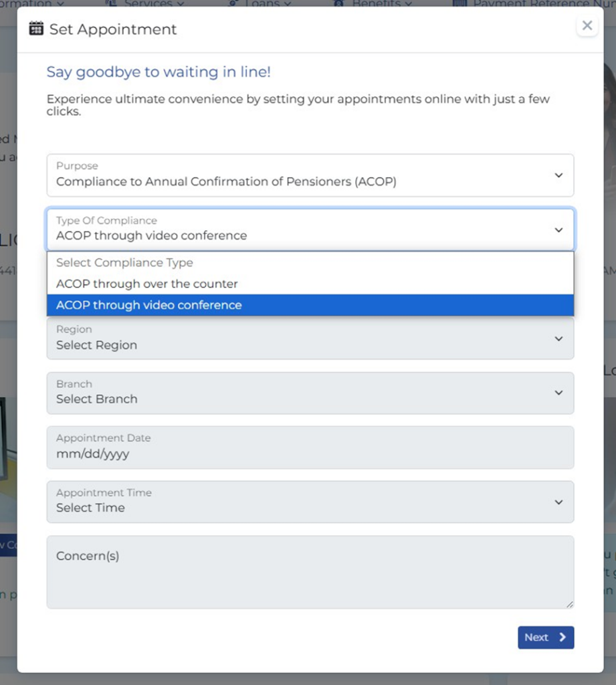Viewport: 616px width, 685px height.
Task: Click the Concern(s) textarea resize handle
Action: [x=570, y=604]
